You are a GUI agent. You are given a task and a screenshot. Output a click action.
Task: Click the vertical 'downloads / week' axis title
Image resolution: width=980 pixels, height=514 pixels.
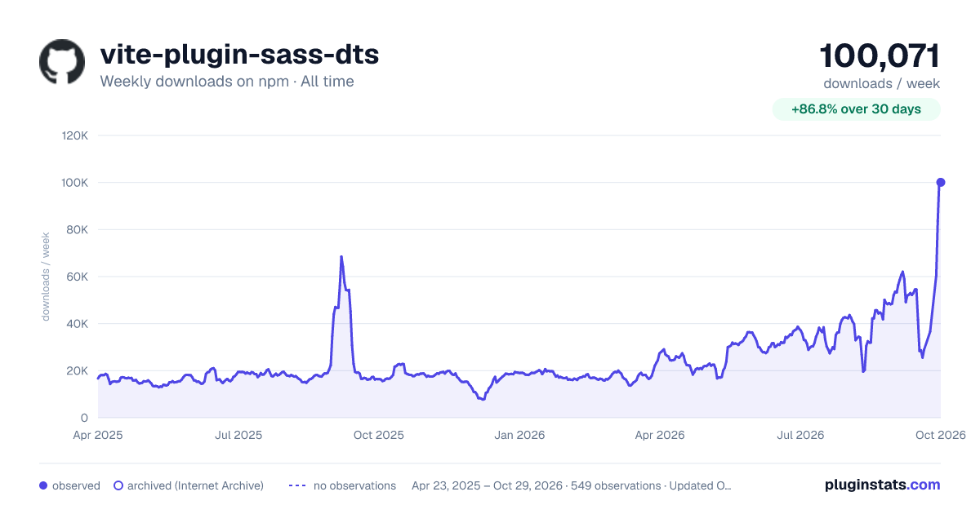point(46,277)
